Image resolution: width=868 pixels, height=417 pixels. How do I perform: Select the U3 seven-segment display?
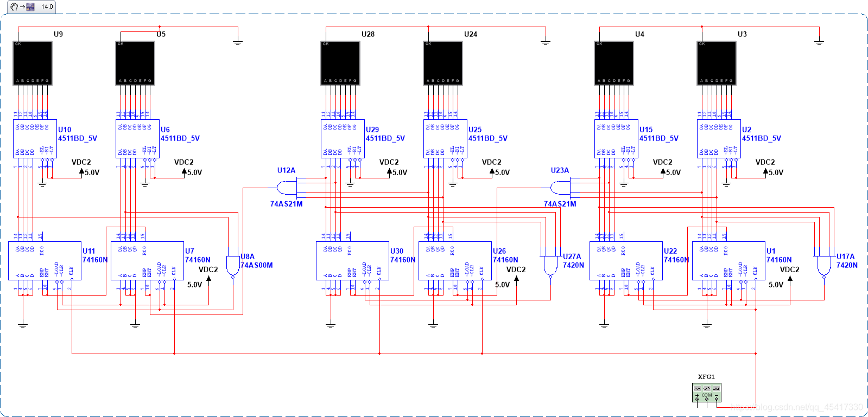(x=717, y=63)
